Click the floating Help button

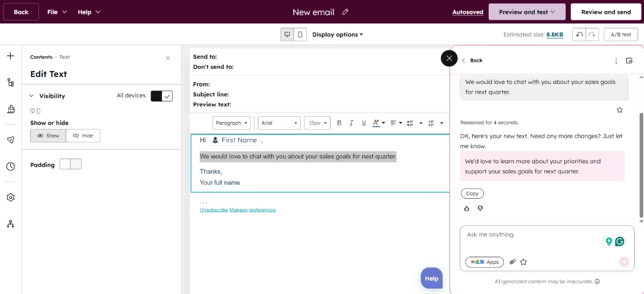coord(432,278)
